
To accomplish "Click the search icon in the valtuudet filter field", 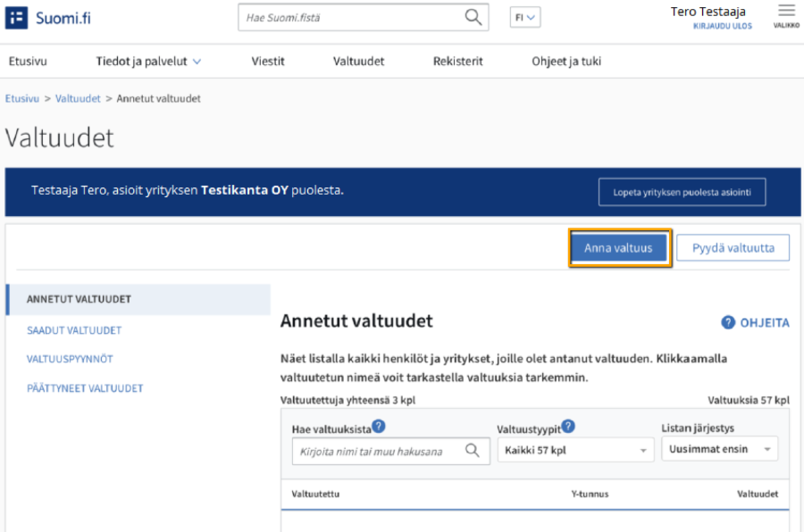I will pyautogui.click(x=473, y=451).
